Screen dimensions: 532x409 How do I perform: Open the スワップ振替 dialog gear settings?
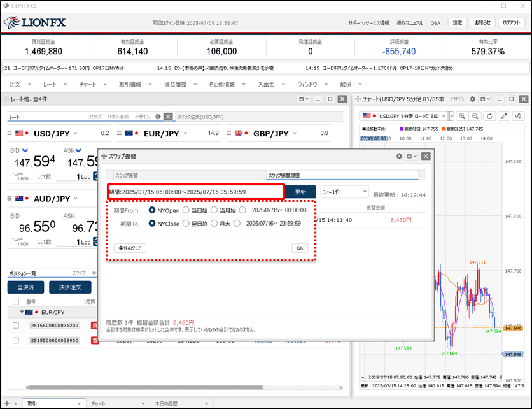pos(399,156)
